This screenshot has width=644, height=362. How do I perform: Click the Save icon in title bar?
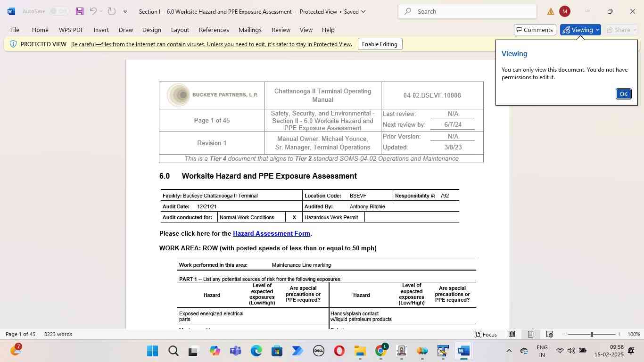(x=79, y=11)
